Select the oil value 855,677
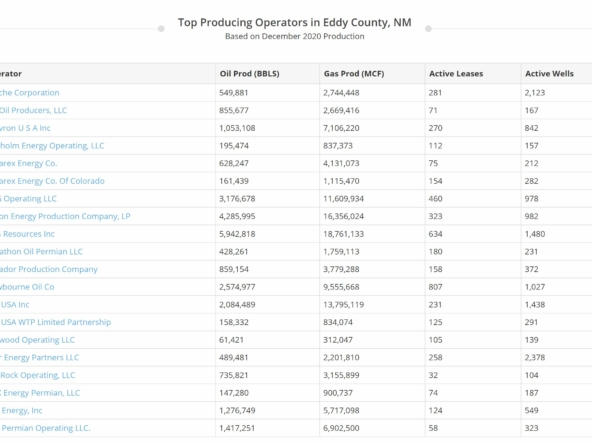The width and height of the screenshot is (592, 444). (x=234, y=110)
